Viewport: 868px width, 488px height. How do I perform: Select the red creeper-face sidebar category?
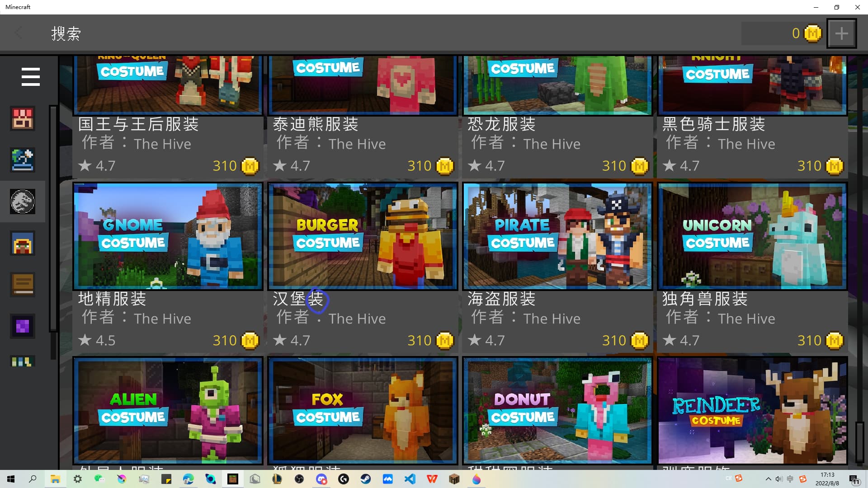(23, 119)
